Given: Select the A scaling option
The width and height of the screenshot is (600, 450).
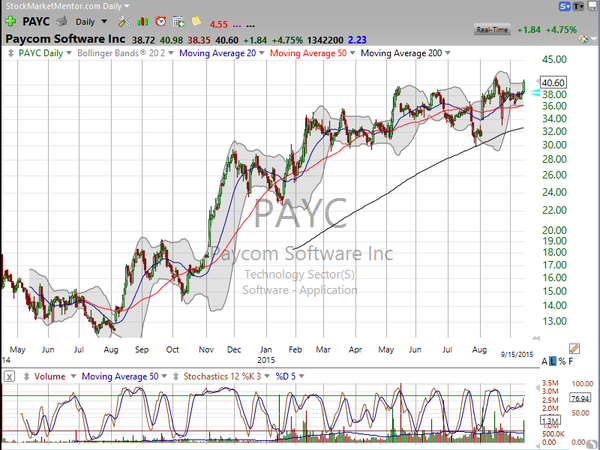Looking at the screenshot, I should 545,362.
